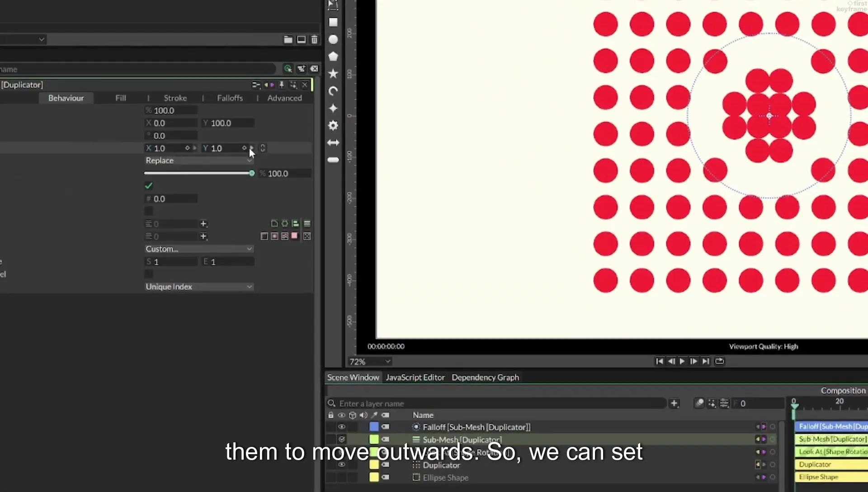Click blue color swatch of Falloff layer

pyautogui.click(x=374, y=426)
